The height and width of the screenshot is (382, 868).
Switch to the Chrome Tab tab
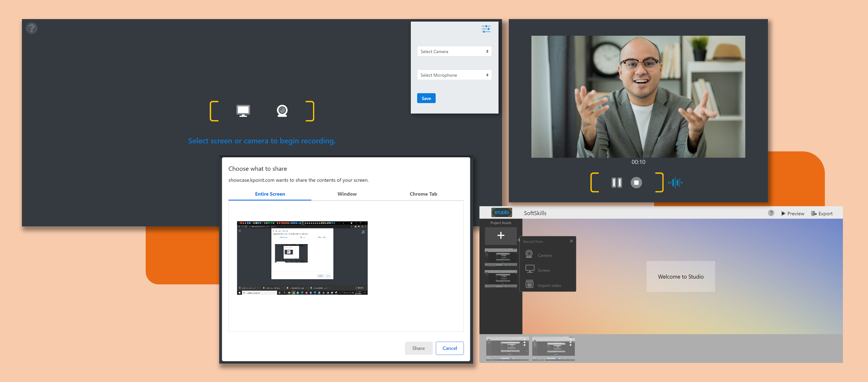coord(423,194)
